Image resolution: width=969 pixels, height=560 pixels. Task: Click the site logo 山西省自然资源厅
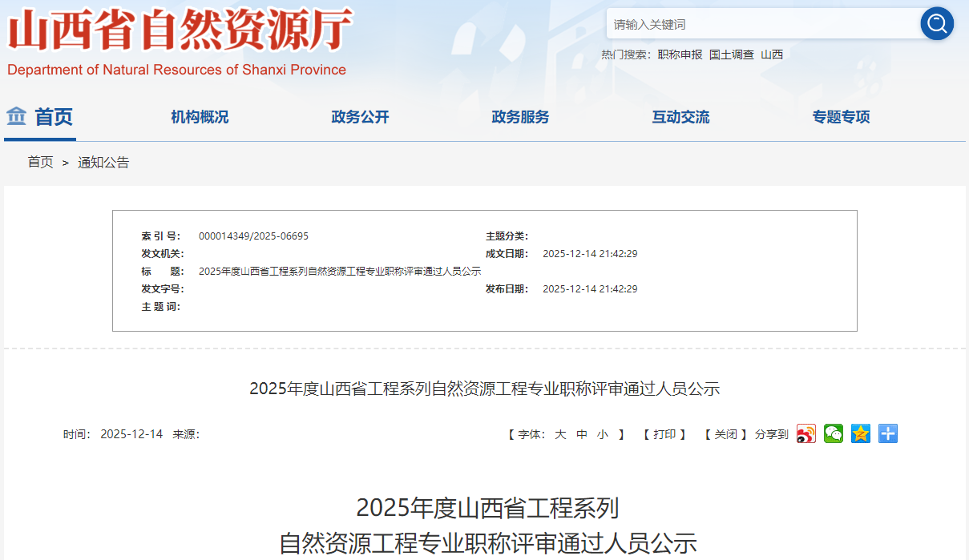pyautogui.click(x=180, y=32)
